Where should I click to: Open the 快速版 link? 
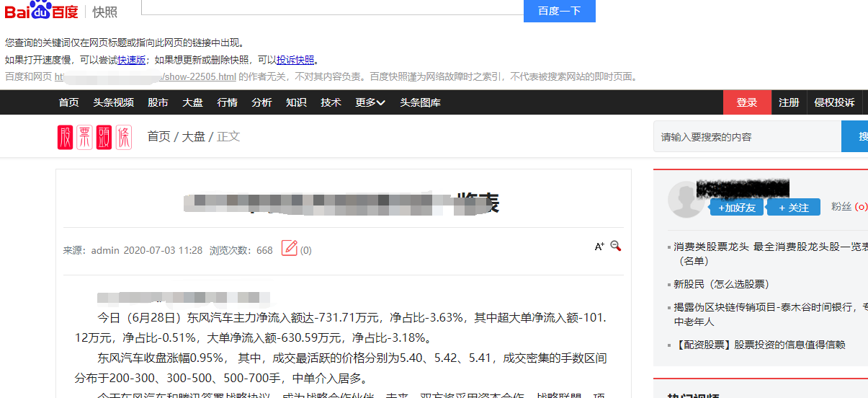tap(132, 60)
